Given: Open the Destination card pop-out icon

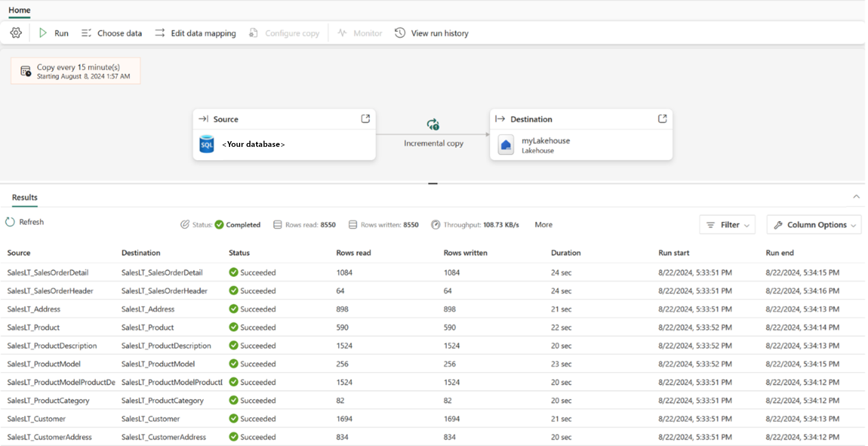Looking at the screenshot, I should point(662,119).
